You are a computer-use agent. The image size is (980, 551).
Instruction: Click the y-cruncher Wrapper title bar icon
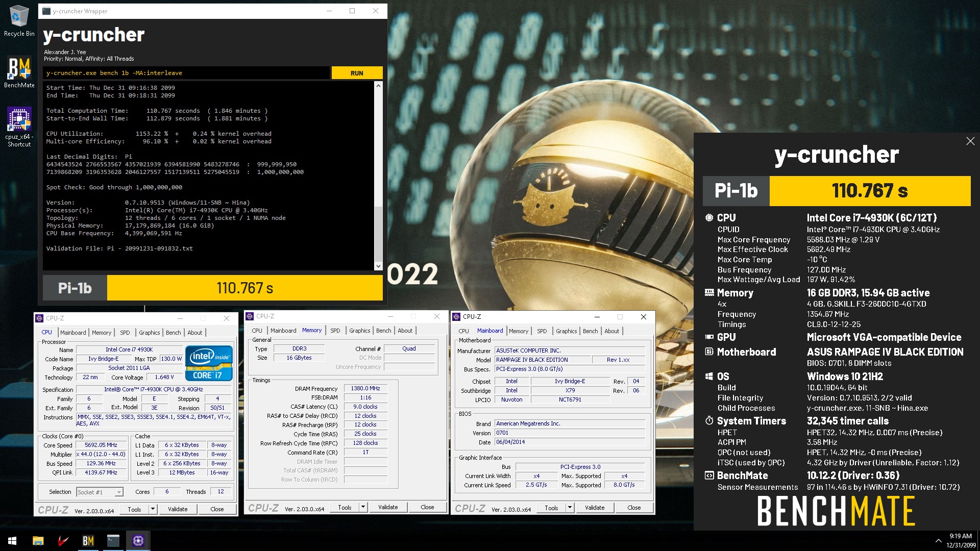pos(46,11)
